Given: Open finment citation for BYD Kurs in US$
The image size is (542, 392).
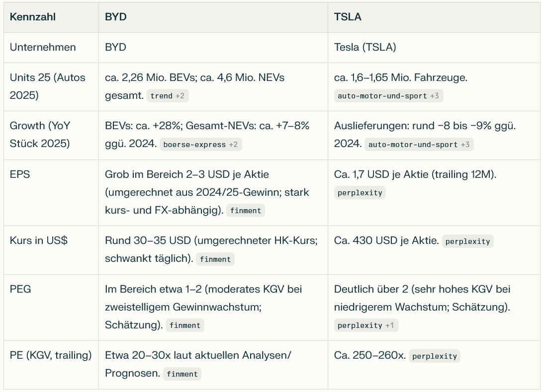Looking at the screenshot, I should coord(215,259).
